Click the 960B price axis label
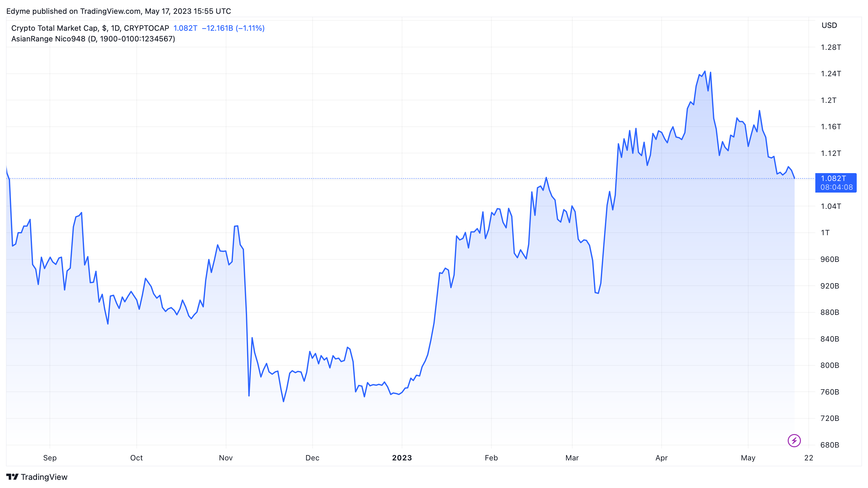The height and width of the screenshot is (488, 868). (x=830, y=259)
